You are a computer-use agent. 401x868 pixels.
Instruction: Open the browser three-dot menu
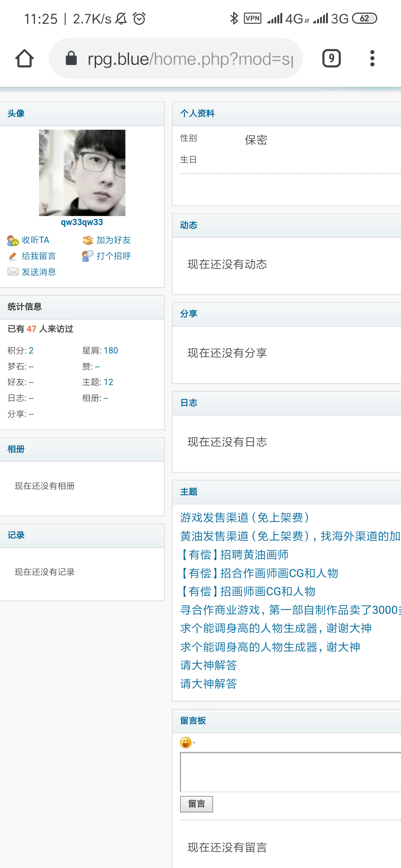click(x=372, y=58)
